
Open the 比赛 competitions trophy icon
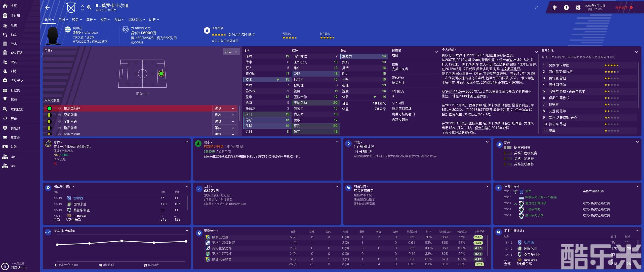5,99
